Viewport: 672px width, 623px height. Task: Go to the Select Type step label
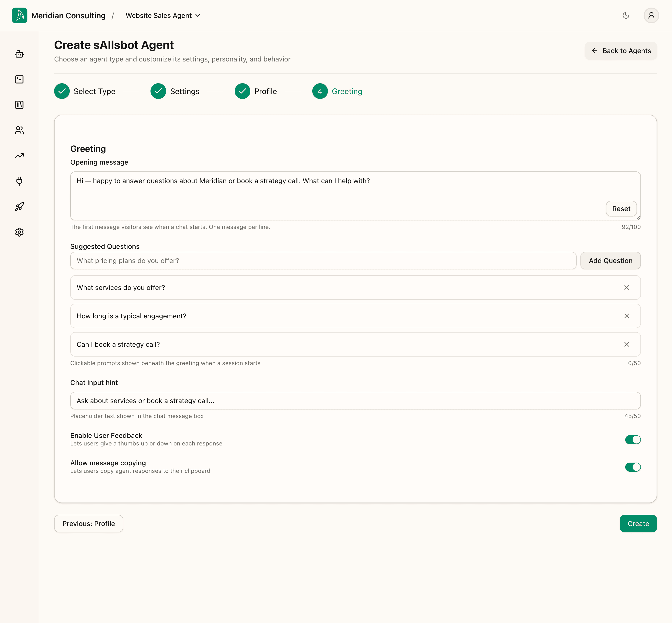(x=95, y=91)
